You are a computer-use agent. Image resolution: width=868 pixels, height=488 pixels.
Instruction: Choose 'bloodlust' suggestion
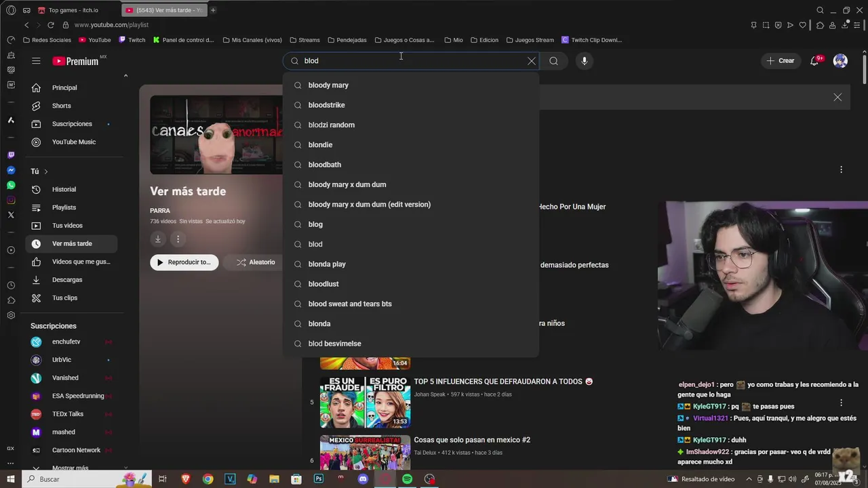point(411,284)
